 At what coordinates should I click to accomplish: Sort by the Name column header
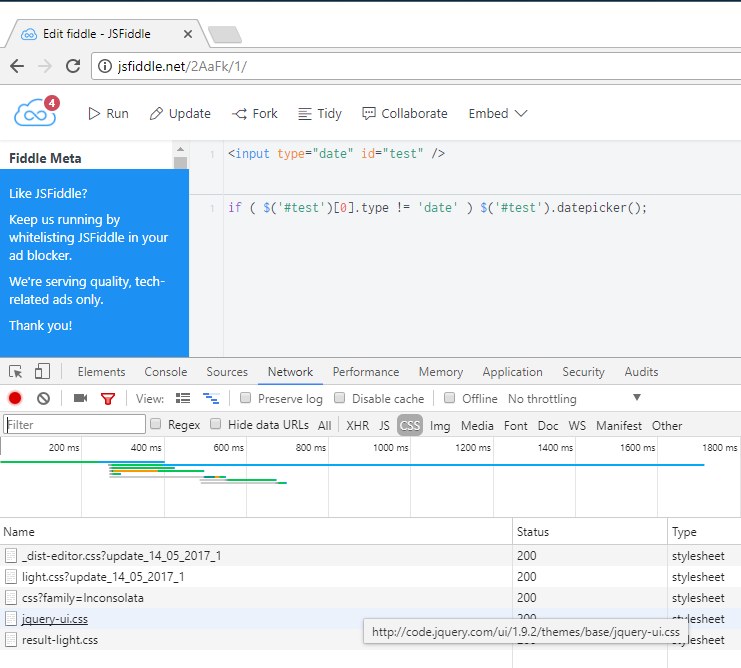(256, 532)
